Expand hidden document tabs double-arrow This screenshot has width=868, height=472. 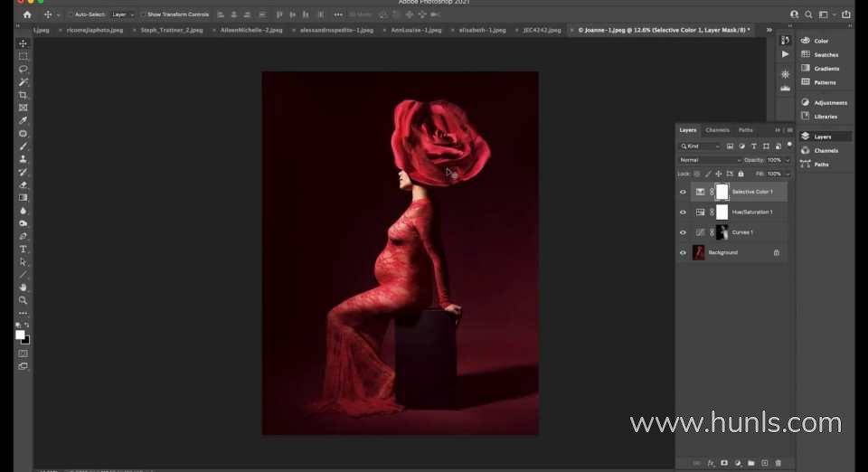769,30
